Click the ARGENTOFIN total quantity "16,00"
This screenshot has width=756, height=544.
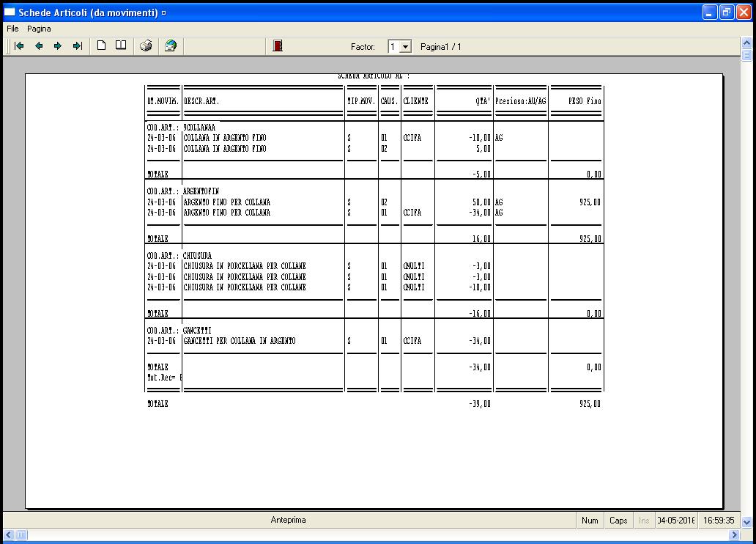tap(482, 238)
